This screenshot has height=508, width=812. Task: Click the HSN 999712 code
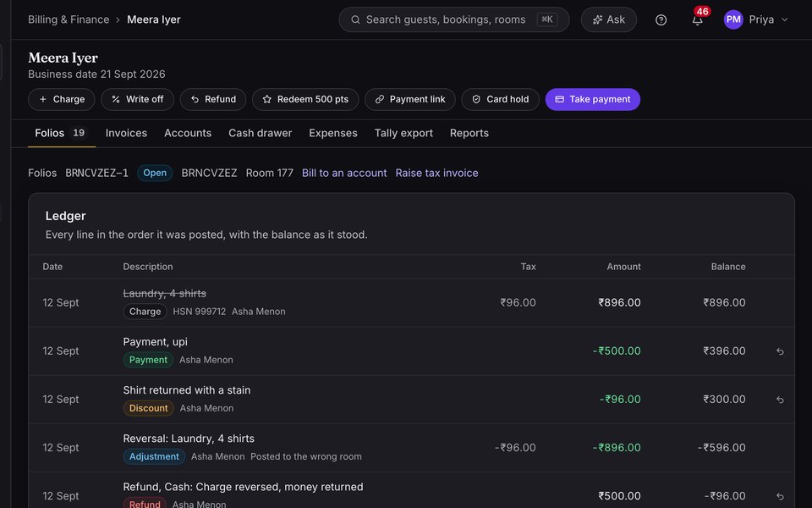(x=200, y=312)
